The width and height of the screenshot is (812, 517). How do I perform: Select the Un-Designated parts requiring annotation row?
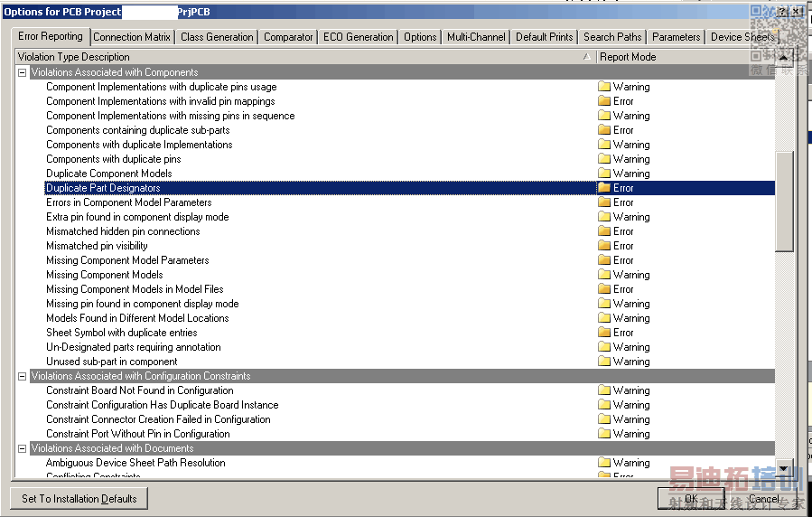[134, 347]
